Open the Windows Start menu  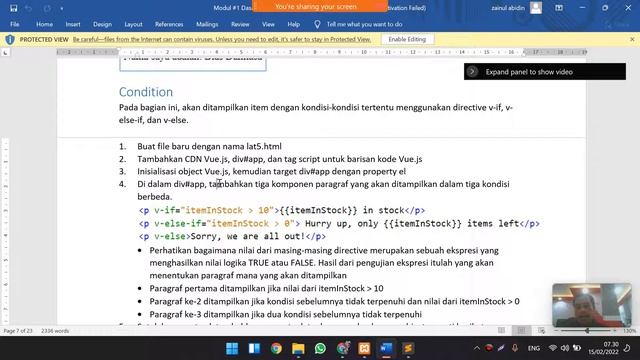click(x=232, y=348)
